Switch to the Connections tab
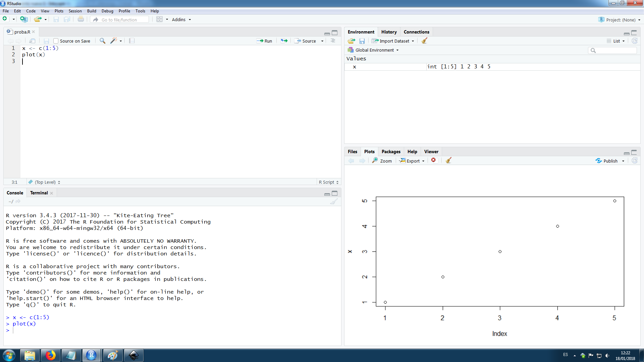 (416, 32)
